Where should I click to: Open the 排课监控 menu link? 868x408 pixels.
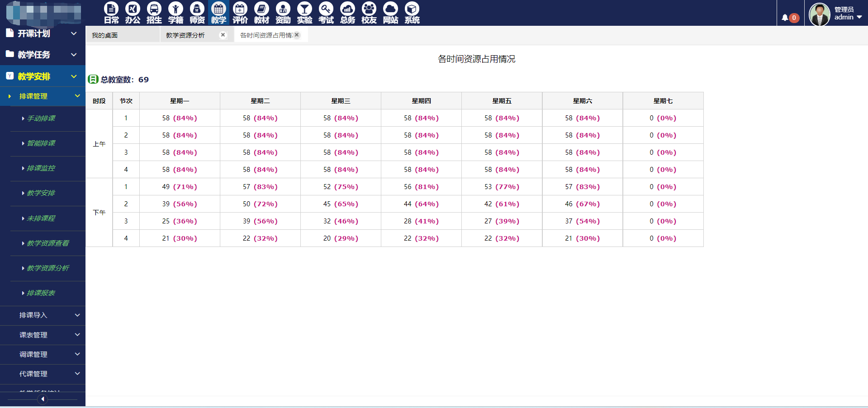coord(41,168)
